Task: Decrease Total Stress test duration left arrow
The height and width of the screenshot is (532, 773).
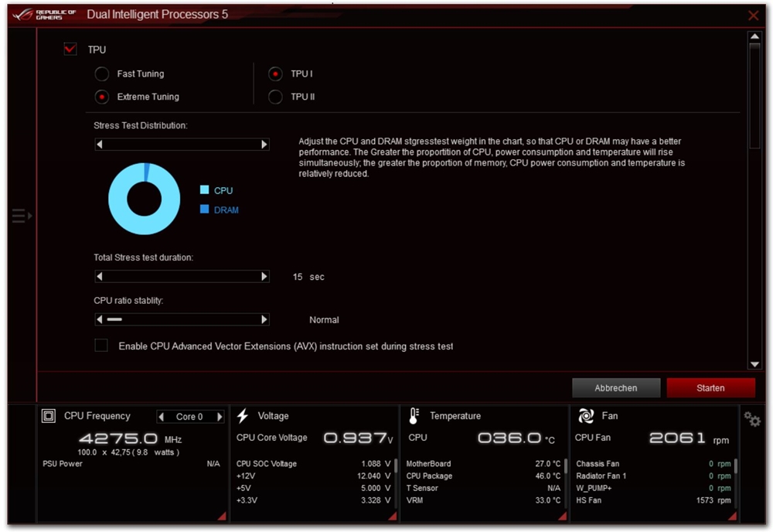Action: coord(100,276)
